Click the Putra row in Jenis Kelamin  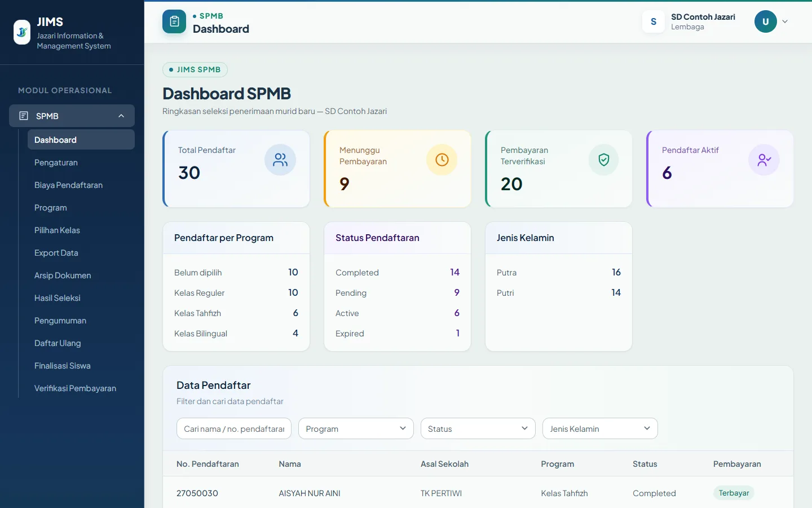[559, 272]
